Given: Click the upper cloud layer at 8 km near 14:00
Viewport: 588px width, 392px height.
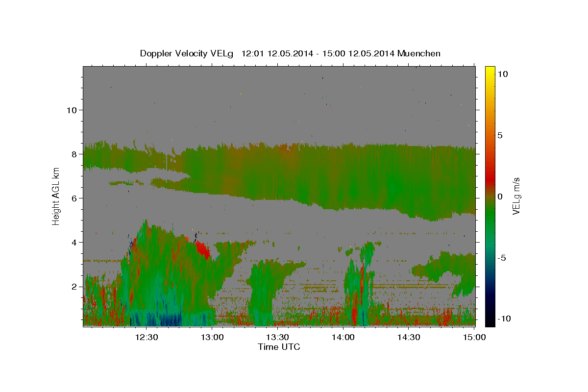Looking at the screenshot, I should pyautogui.click(x=343, y=154).
